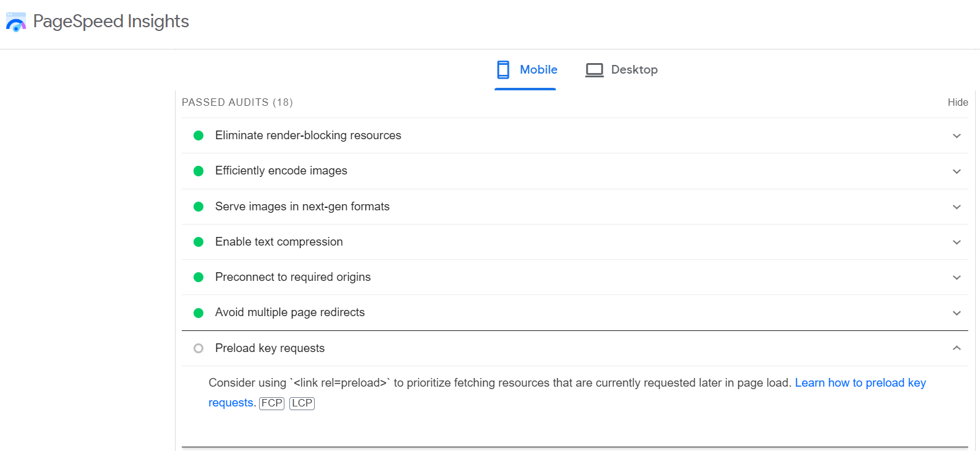The height and width of the screenshot is (451, 980).
Task: Collapse Preload key requests chevron
Action: (x=957, y=348)
